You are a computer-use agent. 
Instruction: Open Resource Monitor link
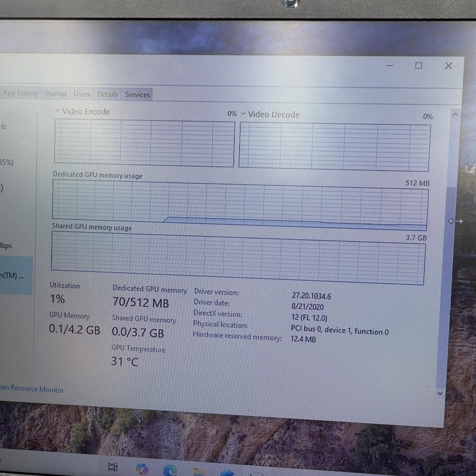point(32,389)
